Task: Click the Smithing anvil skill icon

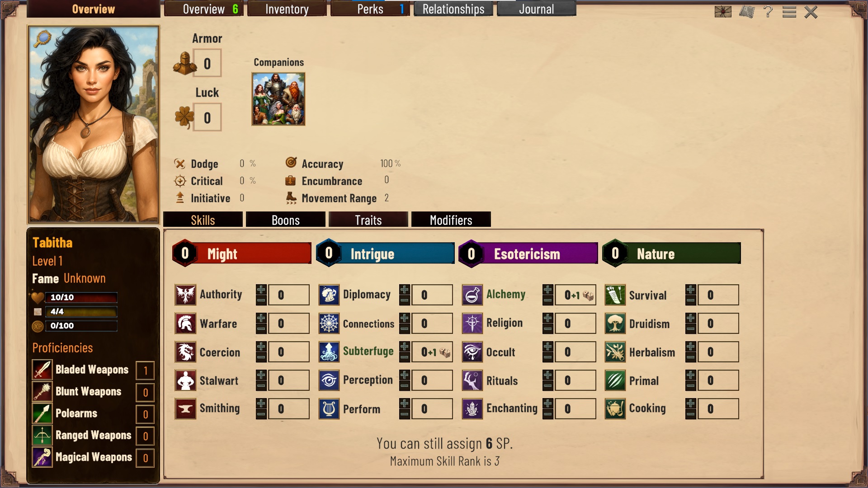Action: click(x=185, y=409)
